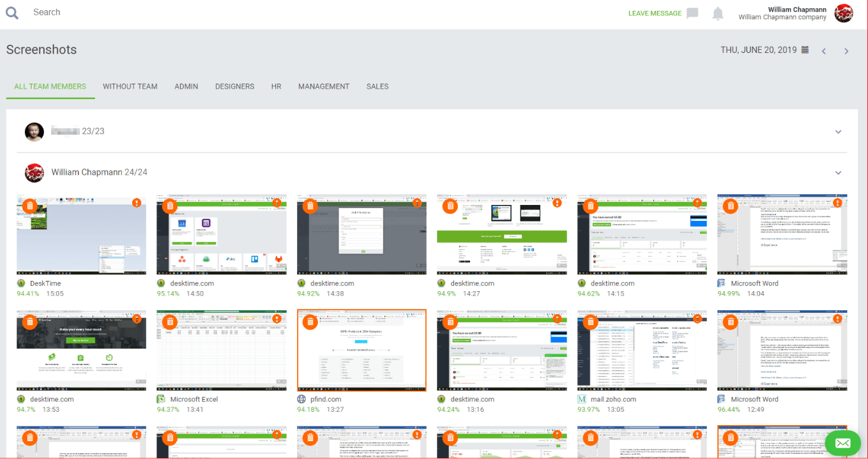868x459 pixels.
Task: Open notifications with the bell icon
Action: 718,13
